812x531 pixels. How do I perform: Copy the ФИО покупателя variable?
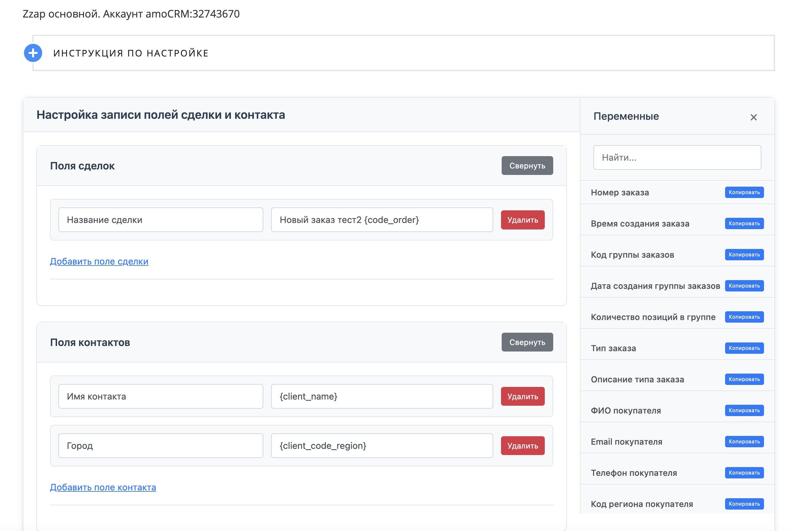744,411
